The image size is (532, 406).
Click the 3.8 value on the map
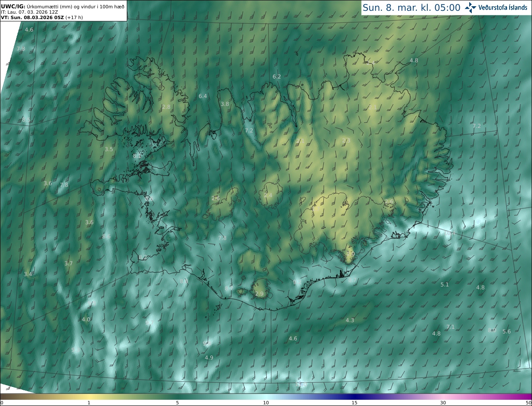point(225,104)
